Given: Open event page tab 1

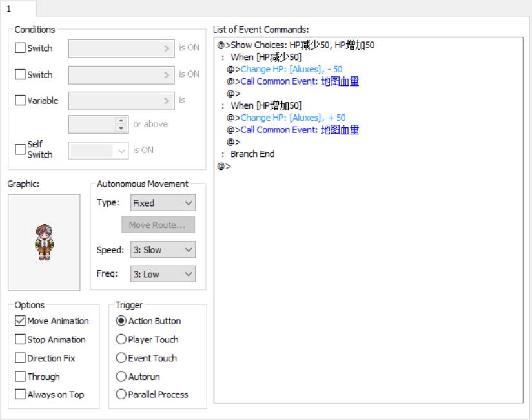Looking at the screenshot, I should tap(18, 9).
